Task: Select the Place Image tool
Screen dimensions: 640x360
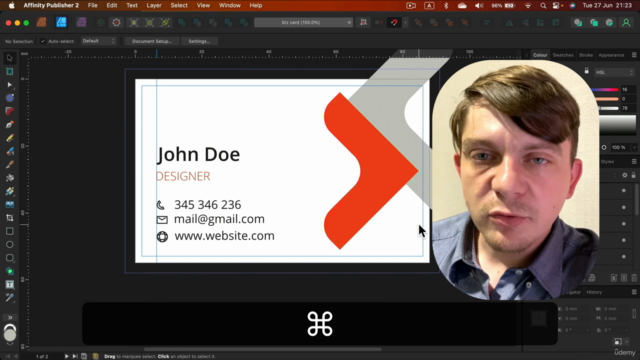Action: point(10,204)
